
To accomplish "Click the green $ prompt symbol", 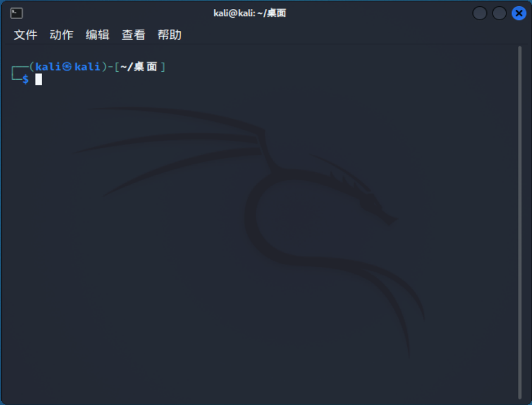I will [24, 79].
